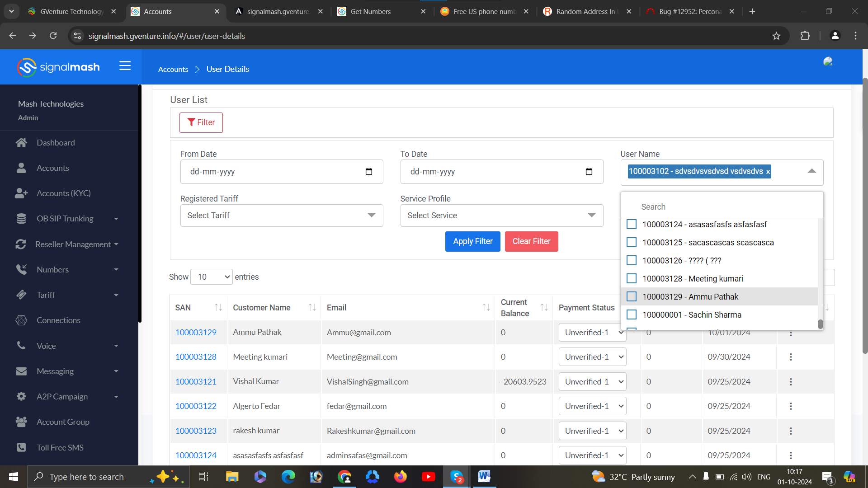
Task: Switch to the Get Numbers browser tab
Action: 370,12
